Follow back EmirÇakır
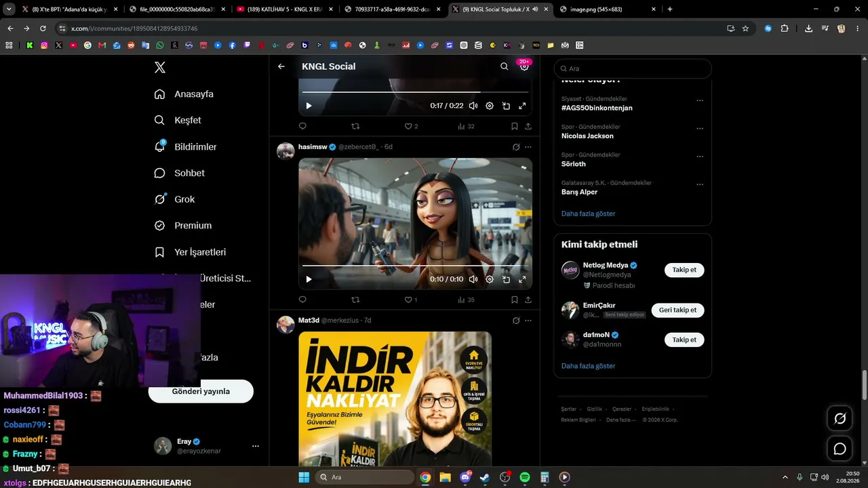Viewport: 868px width, 488px height. tap(677, 310)
